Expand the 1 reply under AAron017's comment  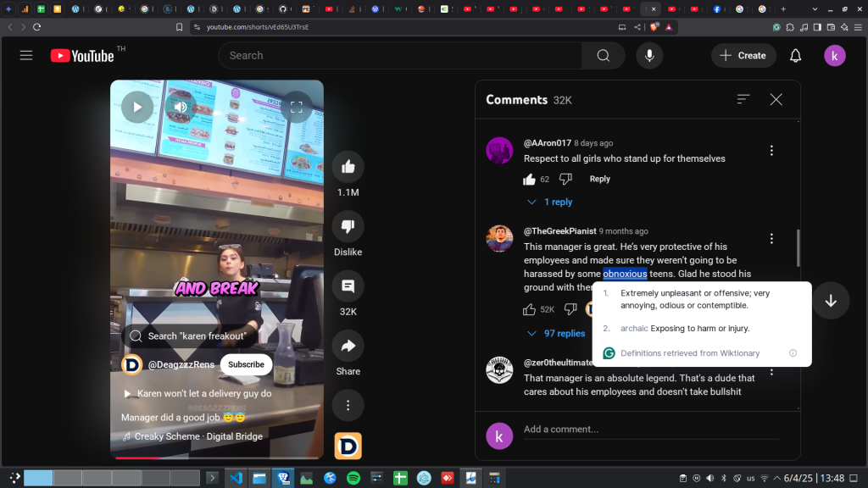(x=549, y=202)
